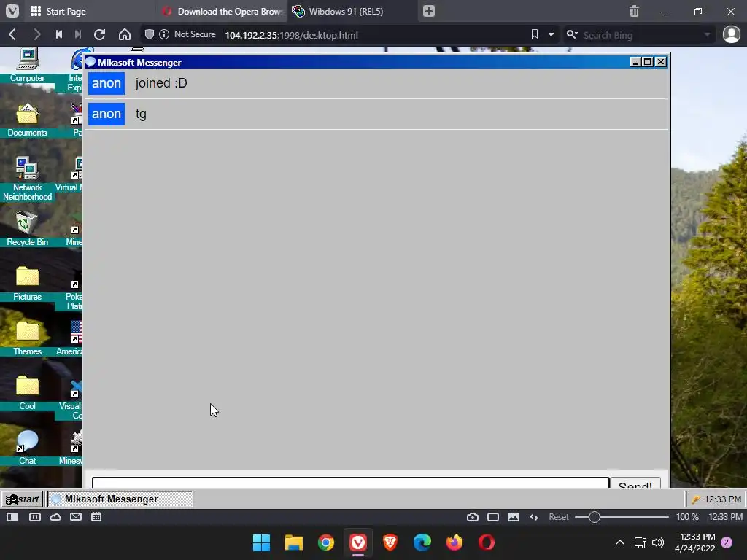Open Windows clock showing 4/24/2022
747x560 pixels.
(x=695, y=542)
